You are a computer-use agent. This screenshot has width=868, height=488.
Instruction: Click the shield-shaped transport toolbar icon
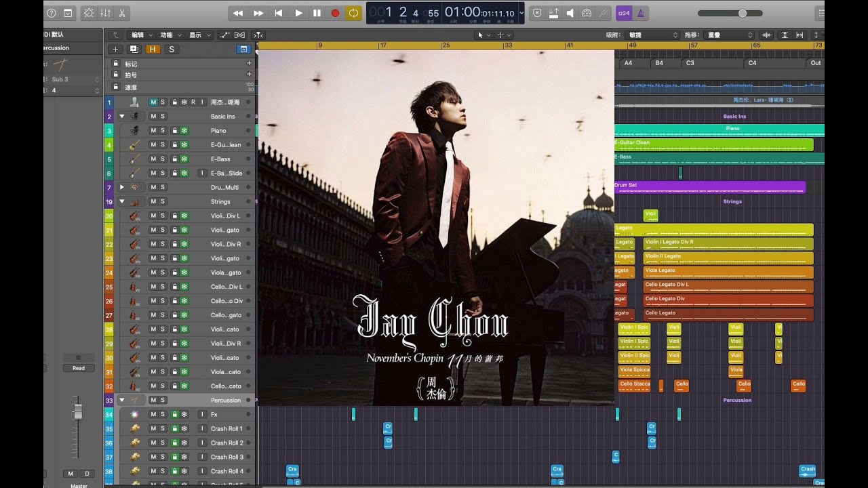pos(537,13)
